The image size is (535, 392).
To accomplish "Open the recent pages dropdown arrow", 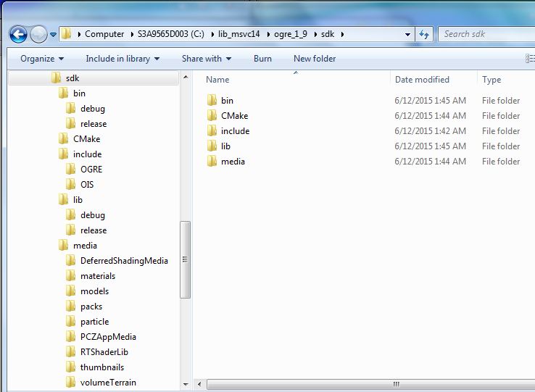I will 53,35.
